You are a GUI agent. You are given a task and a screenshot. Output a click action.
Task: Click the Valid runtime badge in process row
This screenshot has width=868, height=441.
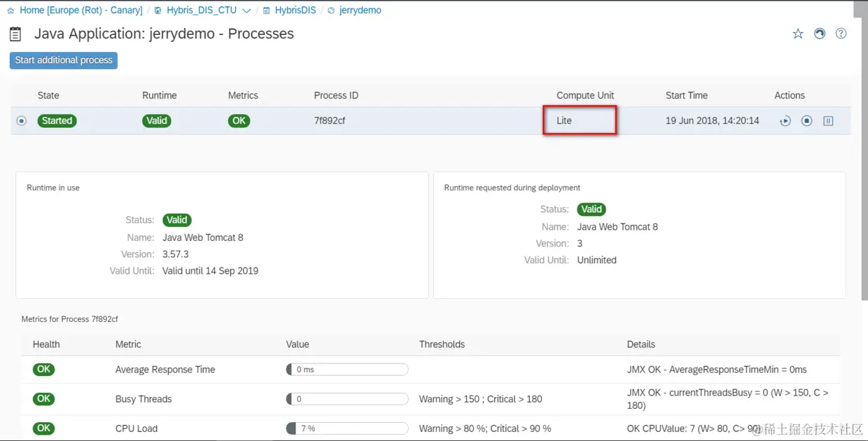tap(157, 120)
